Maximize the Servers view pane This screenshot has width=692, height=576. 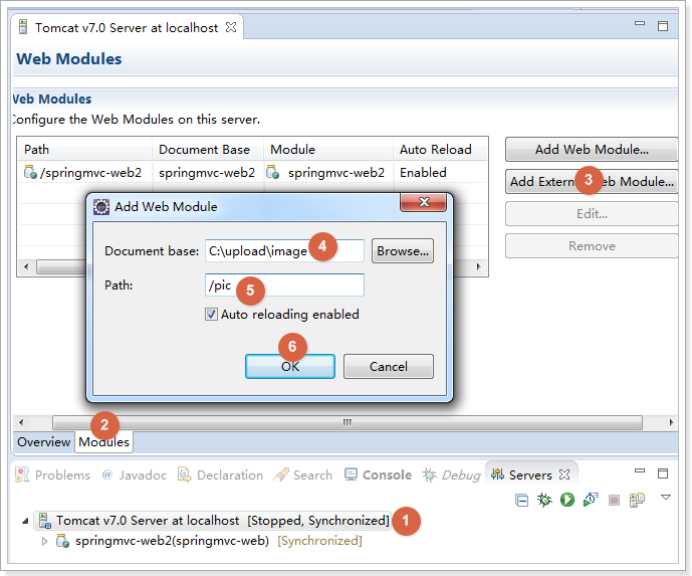[x=663, y=473]
